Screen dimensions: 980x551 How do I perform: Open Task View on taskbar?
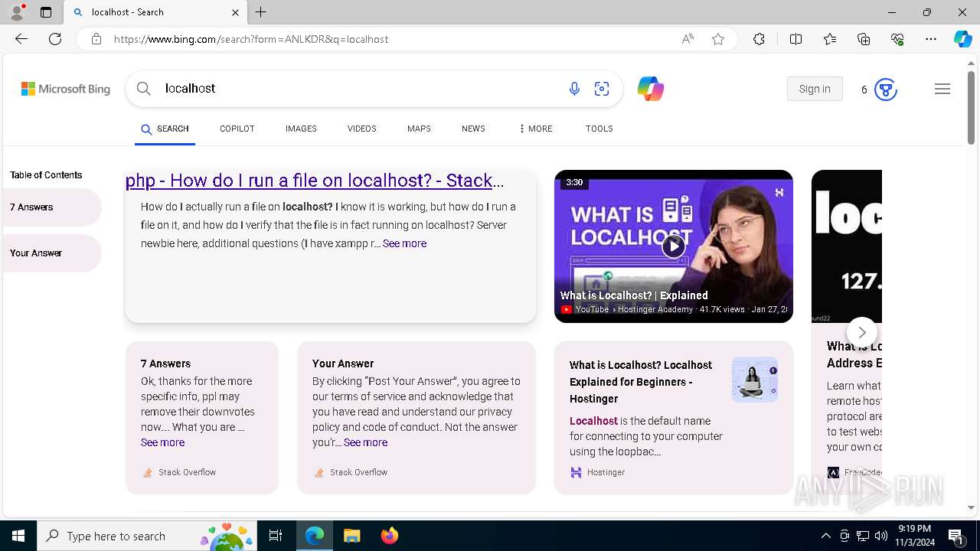point(276,536)
